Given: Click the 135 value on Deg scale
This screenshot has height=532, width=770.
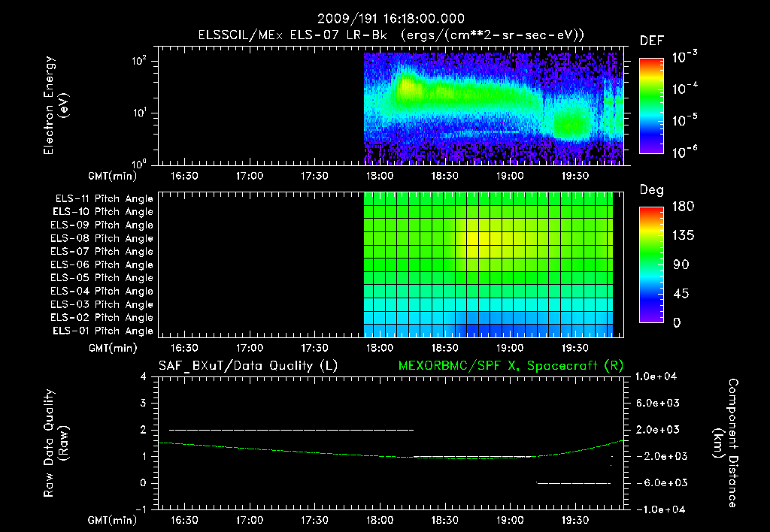Looking at the screenshot, I should tap(683, 236).
